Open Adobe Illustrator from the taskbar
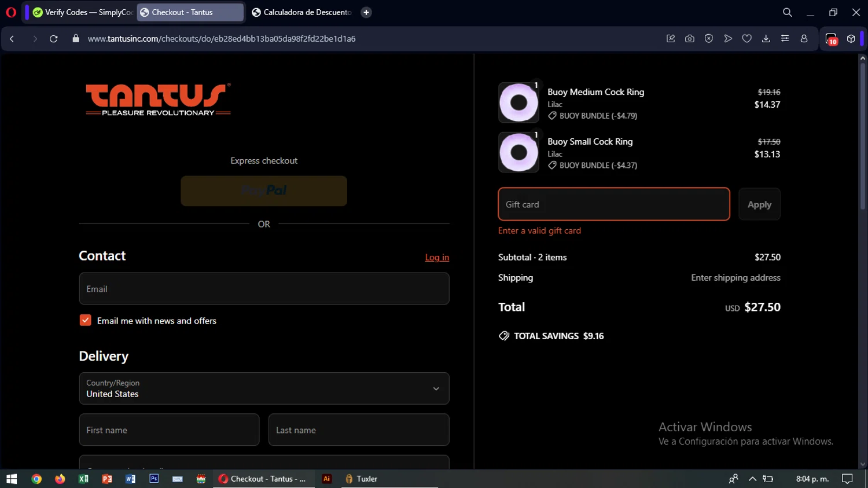Viewport: 868px width, 488px height. (x=327, y=479)
